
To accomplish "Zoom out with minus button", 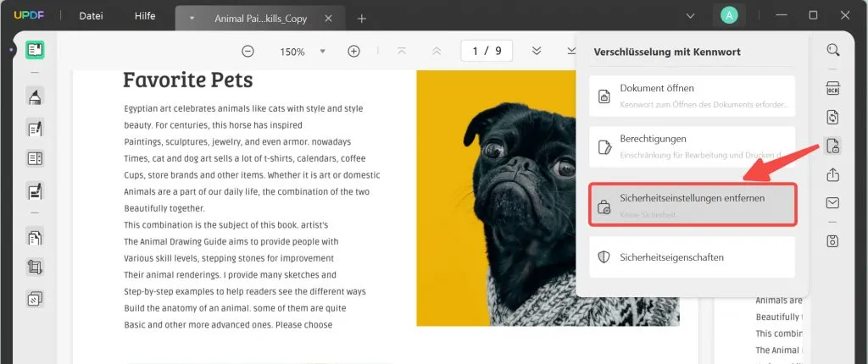I will 248,52.
